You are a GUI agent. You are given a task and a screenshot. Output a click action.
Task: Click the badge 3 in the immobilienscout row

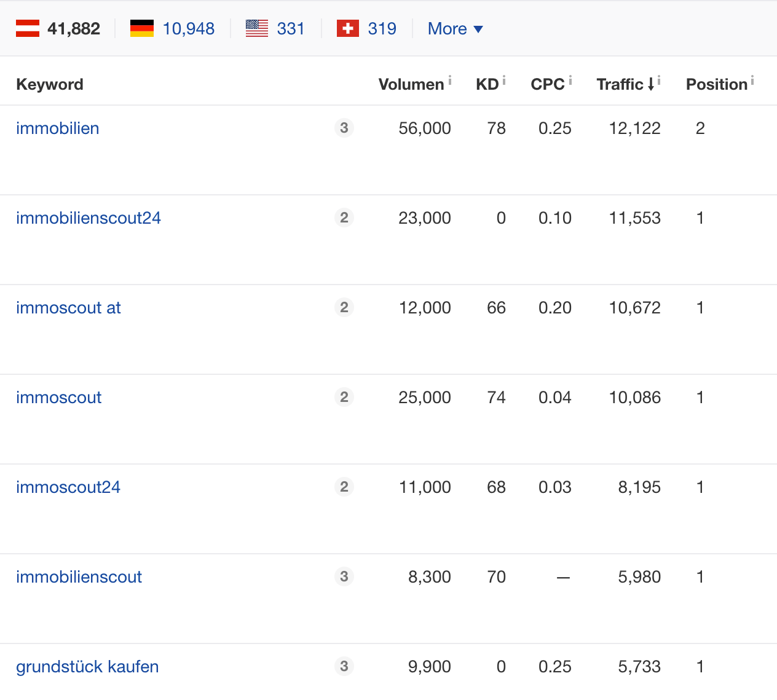pyautogui.click(x=344, y=576)
